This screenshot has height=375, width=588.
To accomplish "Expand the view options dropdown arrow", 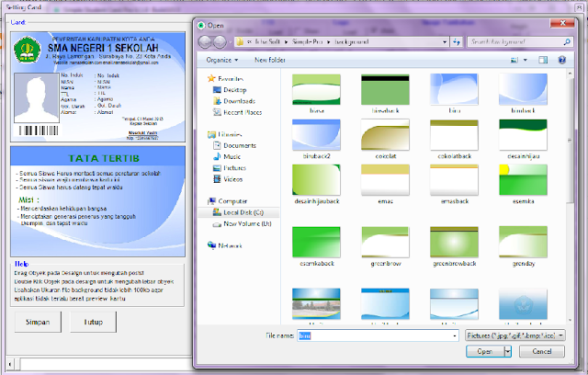I will coord(525,60).
